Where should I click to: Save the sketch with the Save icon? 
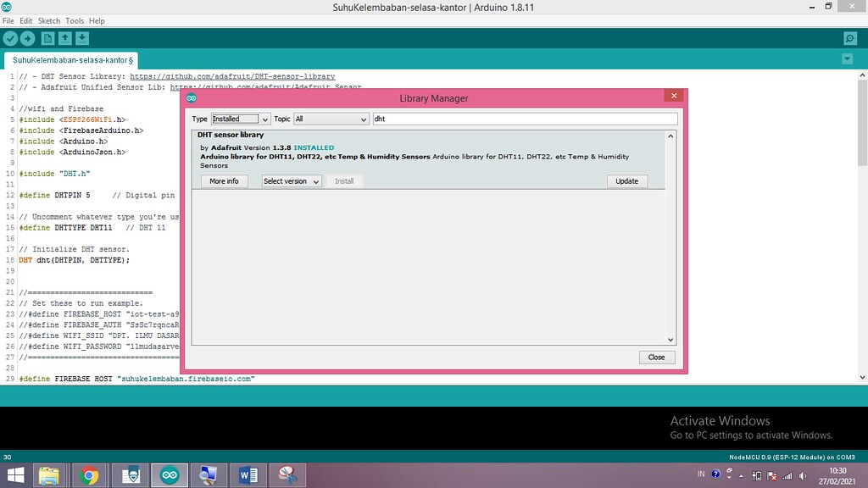tap(82, 38)
